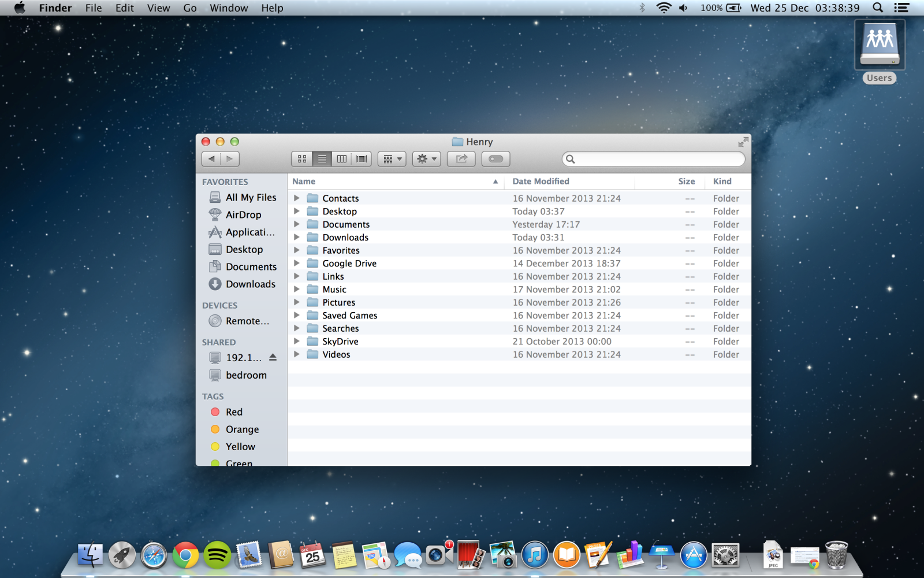Expand the Music folder
924x578 pixels.
pyautogui.click(x=297, y=290)
